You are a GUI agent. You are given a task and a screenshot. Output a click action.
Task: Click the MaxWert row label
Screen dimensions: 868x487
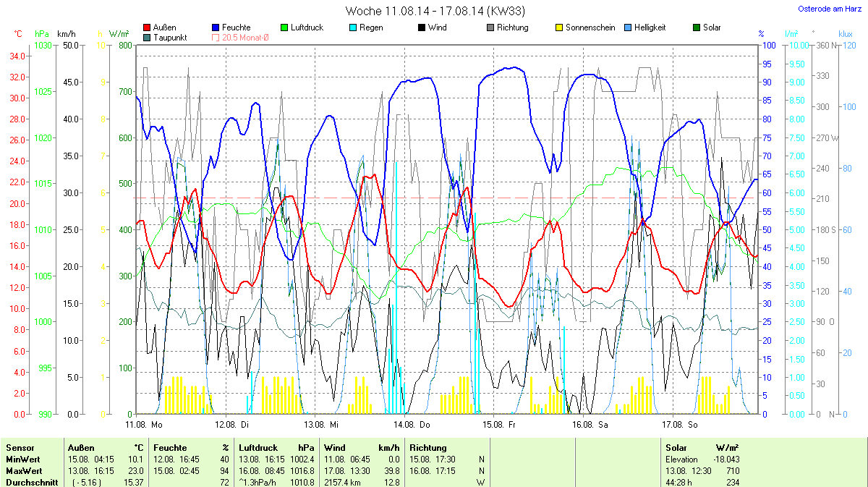point(23,471)
